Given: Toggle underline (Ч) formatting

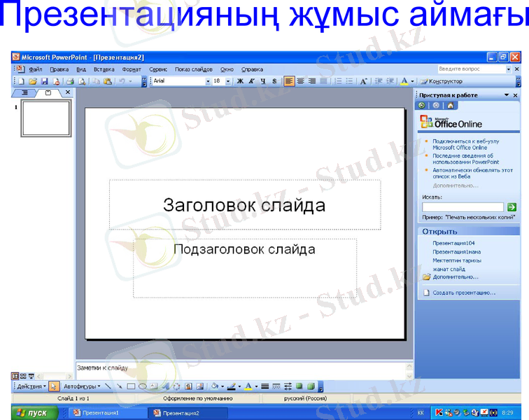Looking at the screenshot, I should click(263, 81).
